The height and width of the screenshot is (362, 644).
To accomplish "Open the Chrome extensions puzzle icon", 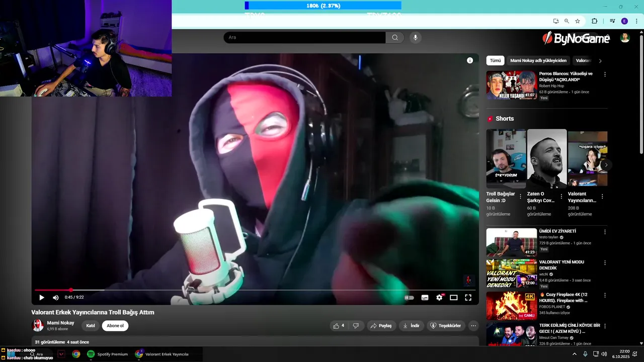I will 594,21.
